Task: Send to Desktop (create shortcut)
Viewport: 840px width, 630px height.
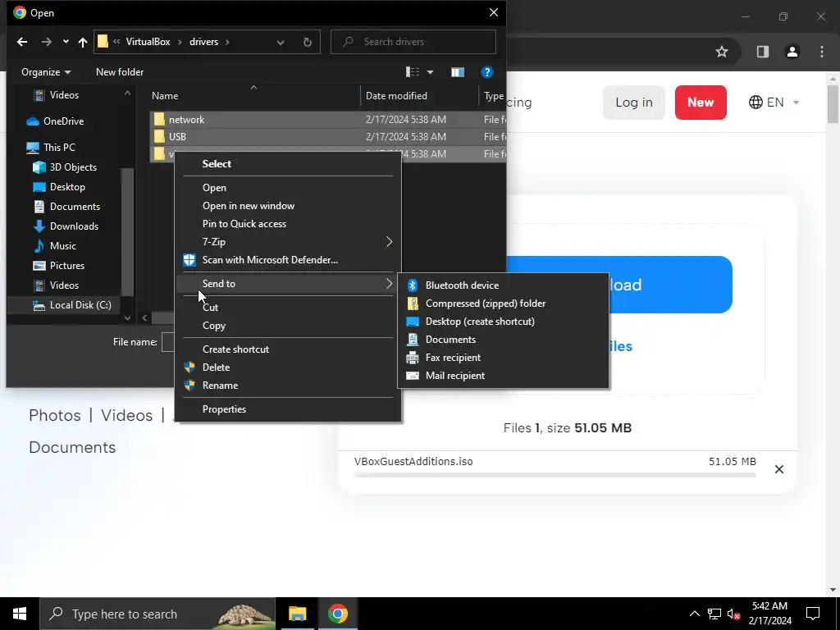Action: click(x=503, y=322)
